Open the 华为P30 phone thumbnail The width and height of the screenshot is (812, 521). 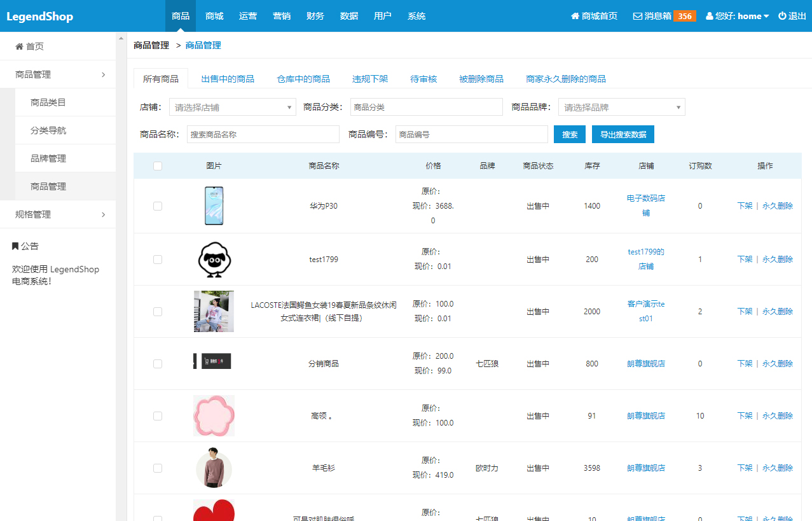pos(214,205)
